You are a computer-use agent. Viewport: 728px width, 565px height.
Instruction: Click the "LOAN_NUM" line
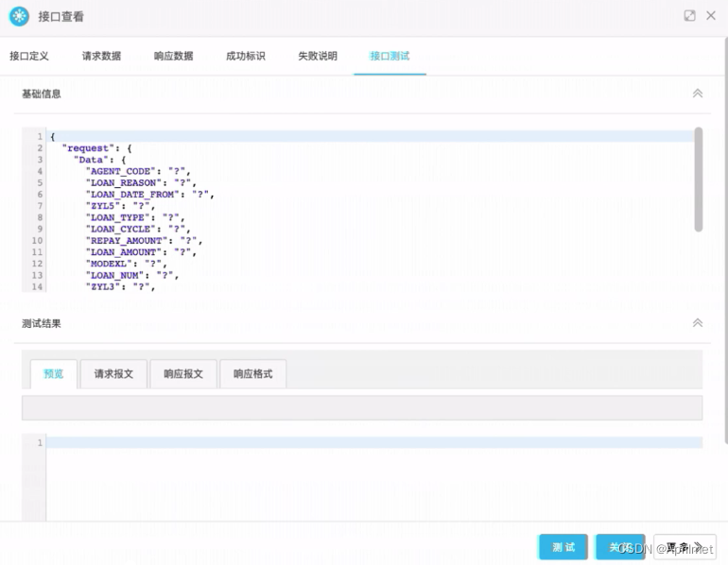[x=131, y=276]
